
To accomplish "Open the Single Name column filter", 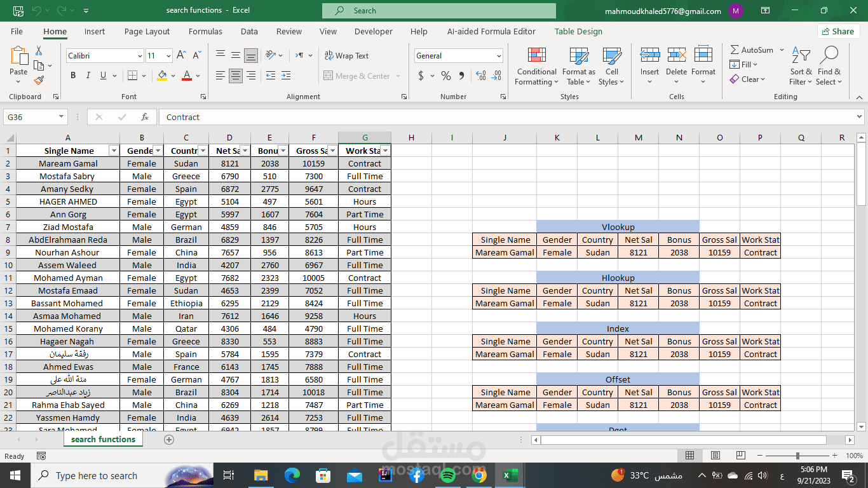I will click(114, 151).
